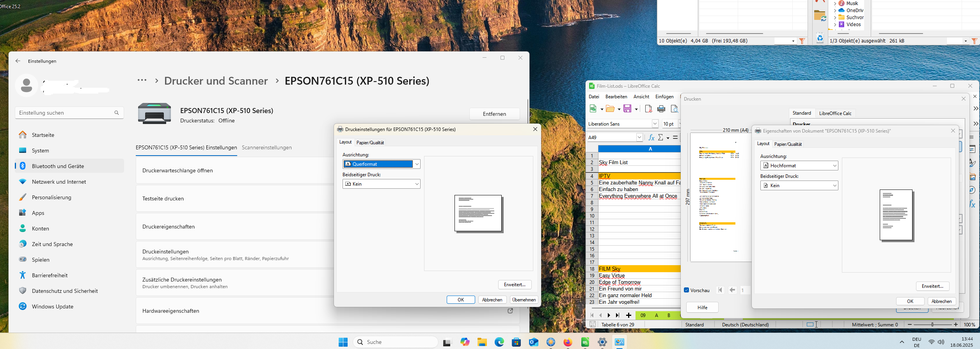The width and height of the screenshot is (980, 349).
Task: Open Calc sidebar Navigator compass icon
Action: coord(973,190)
